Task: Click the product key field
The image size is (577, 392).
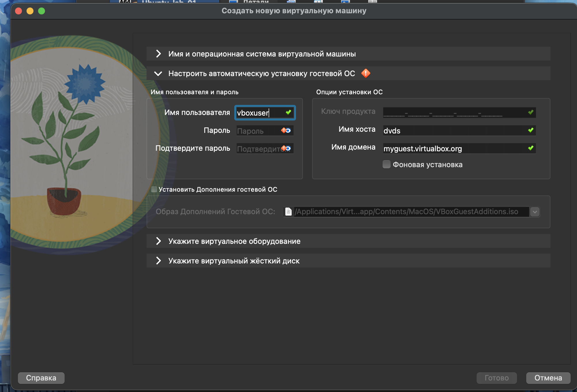Action: 459,112
